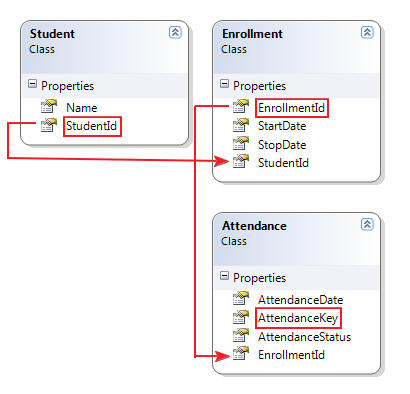Click the AttendanceKey property icon
The image size is (410, 394).
(241, 317)
